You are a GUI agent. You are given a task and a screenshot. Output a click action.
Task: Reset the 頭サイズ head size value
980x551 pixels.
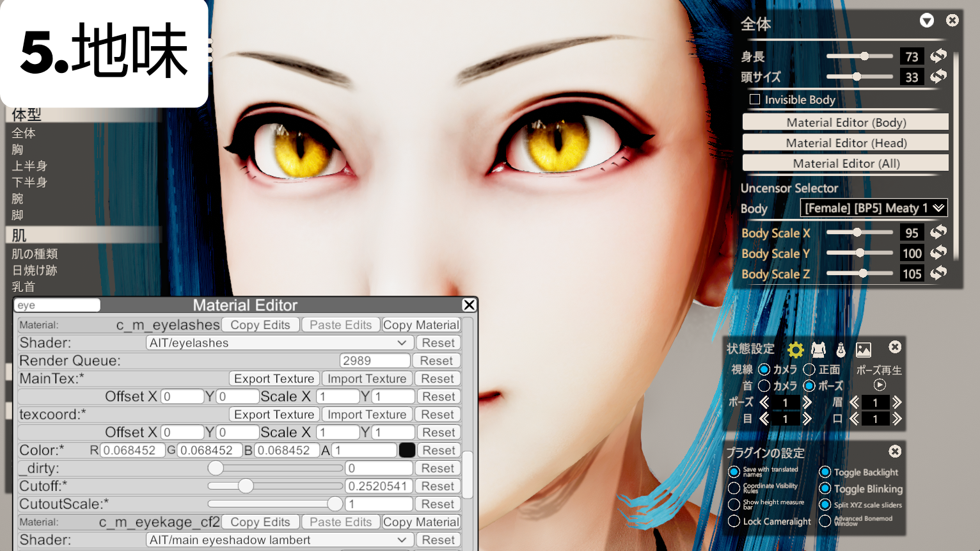click(x=938, y=77)
